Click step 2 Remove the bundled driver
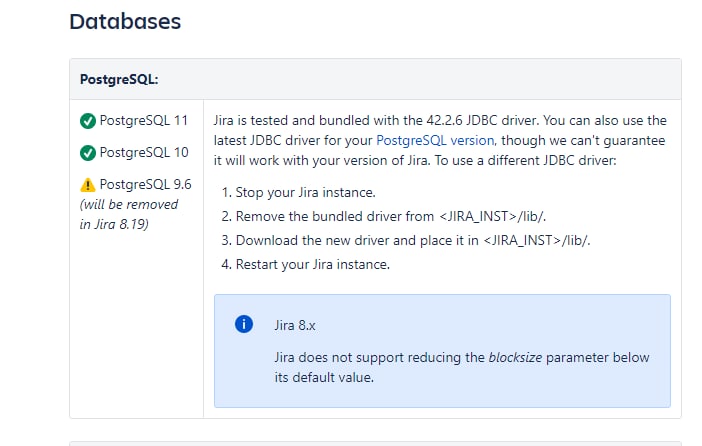This screenshot has height=446, width=702. (384, 217)
